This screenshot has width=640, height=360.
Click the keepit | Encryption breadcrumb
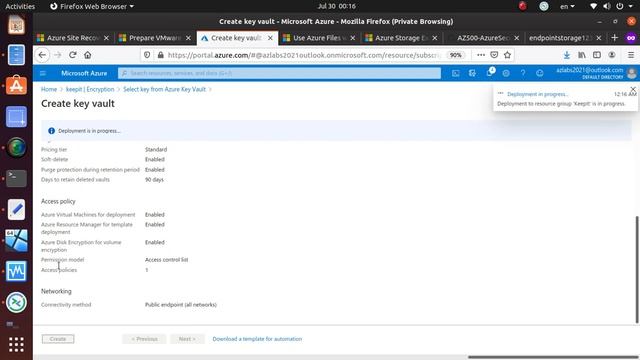[x=90, y=89]
